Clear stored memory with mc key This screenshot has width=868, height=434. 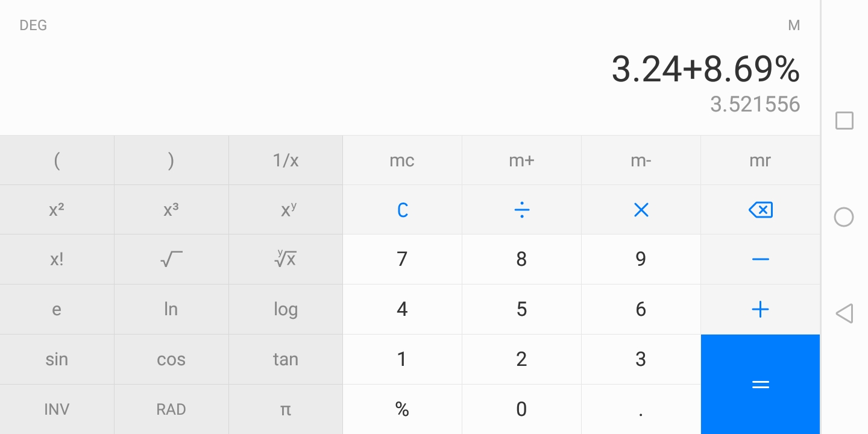(402, 160)
